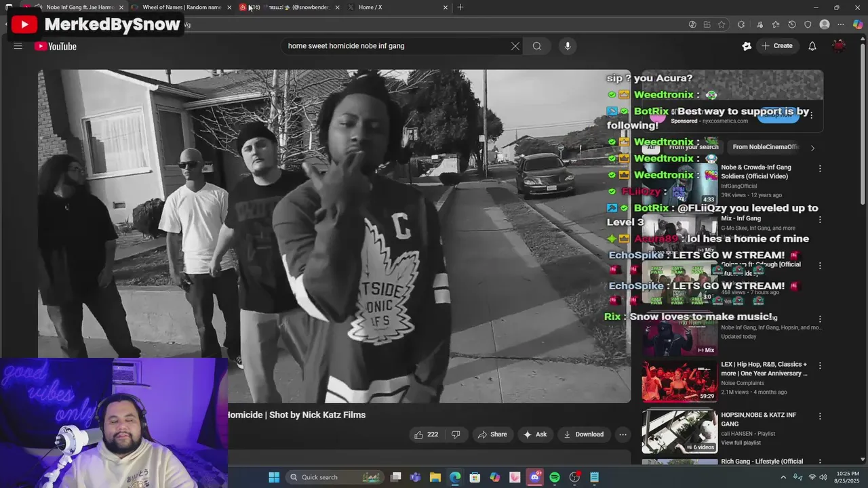This screenshot has height=488, width=868.
Task: Add this page to Edge favorites
Action: click(722, 24)
